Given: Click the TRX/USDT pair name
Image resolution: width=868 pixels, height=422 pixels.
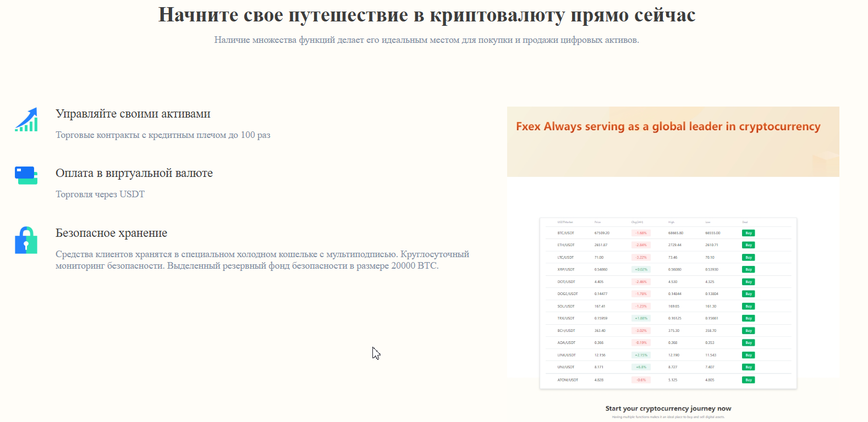Looking at the screenshot, I should [565, 318].
